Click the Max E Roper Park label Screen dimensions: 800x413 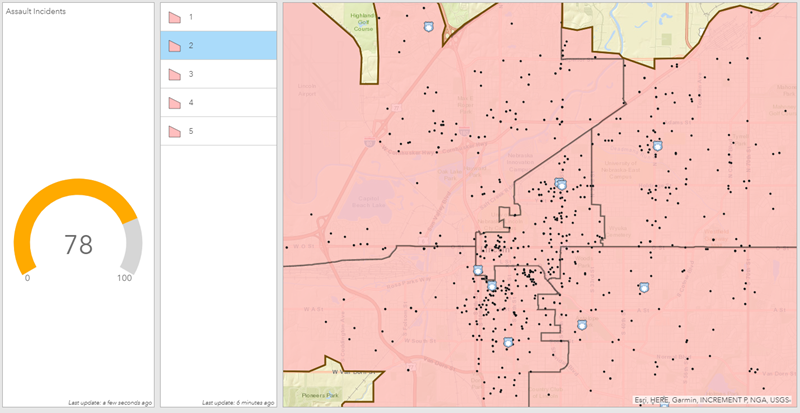click(464, 104)
